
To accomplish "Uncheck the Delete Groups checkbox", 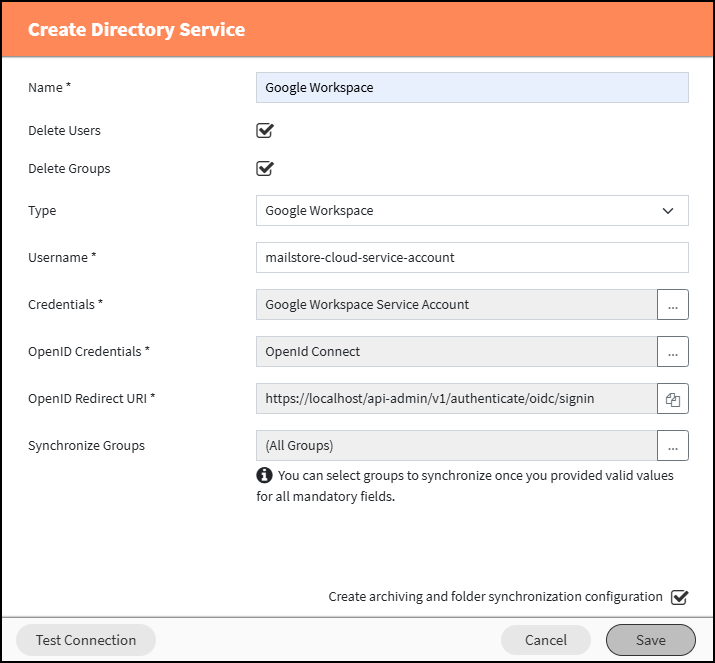I will pyautogui.click(x=264, y=168).
